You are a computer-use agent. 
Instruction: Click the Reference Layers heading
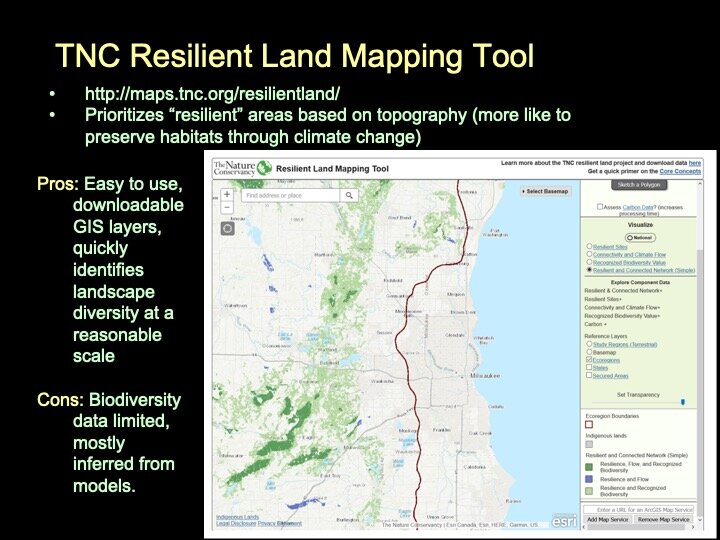(606, 336)
